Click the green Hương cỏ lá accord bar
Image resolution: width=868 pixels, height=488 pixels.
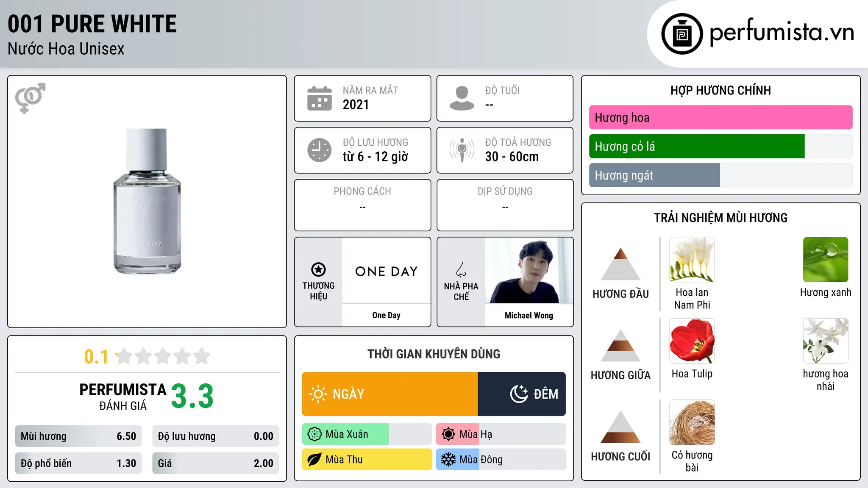[x=697, y=146]
